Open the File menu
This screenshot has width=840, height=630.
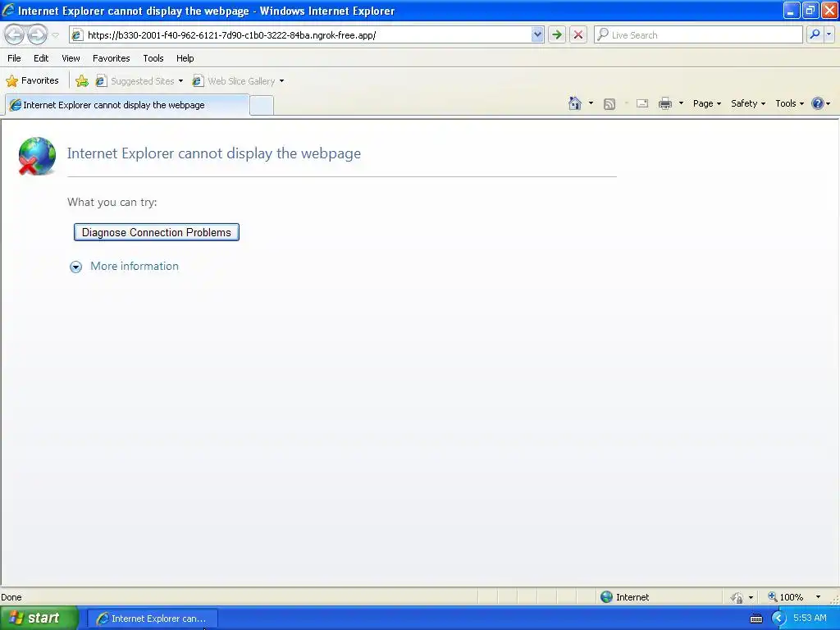point(14,58)
